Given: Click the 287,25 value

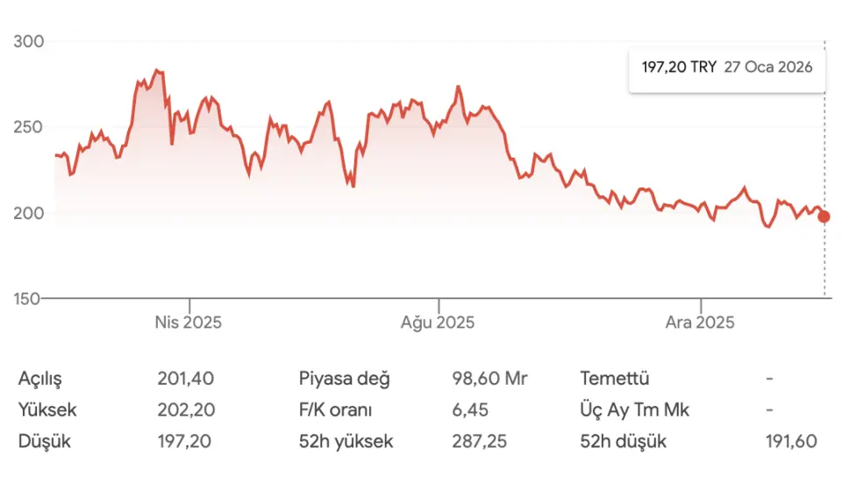Looking at the screenshot, I should pyautogui.click(x=479, y=441).
